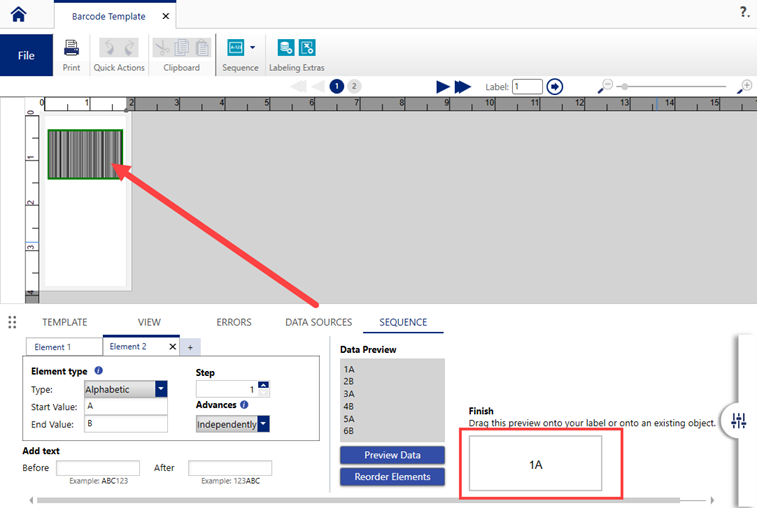Click the zoom slider handle
The width and height of the screenshot is (757, 508).
625,87
